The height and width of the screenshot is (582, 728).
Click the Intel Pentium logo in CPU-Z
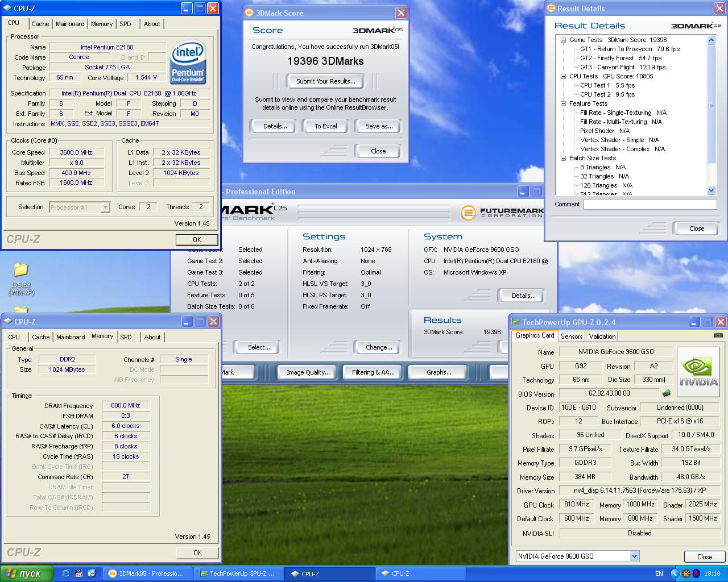(x=188, y=63)
